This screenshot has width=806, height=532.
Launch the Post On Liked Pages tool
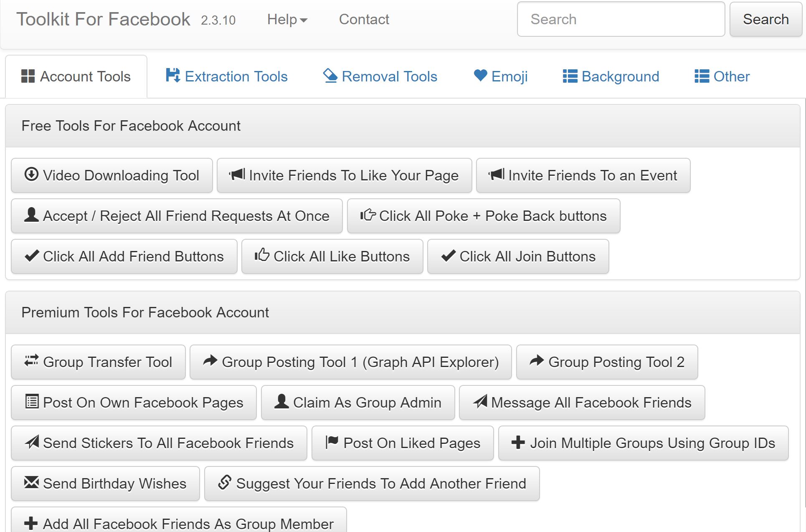(403, 443)
